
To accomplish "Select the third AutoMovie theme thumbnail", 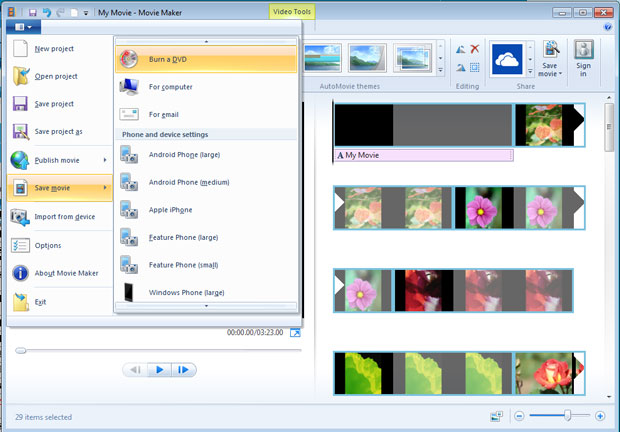I will click(412, 58).
